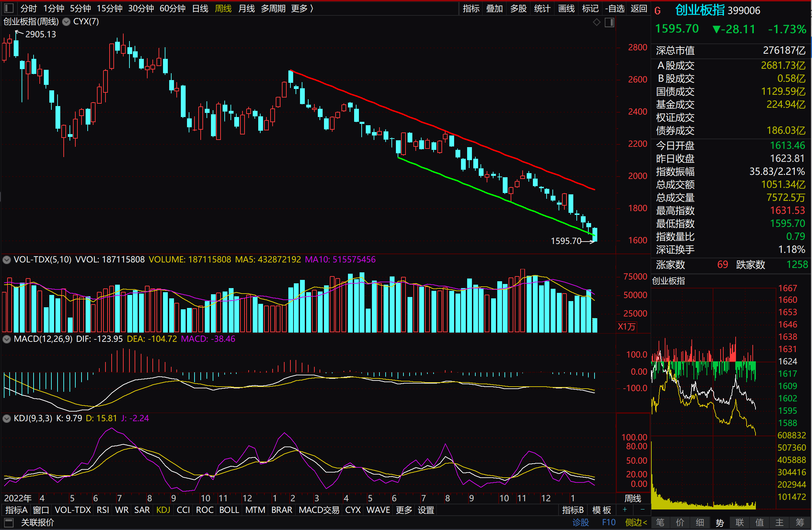Select the 势 tab in right panel
The width and height of the screenshot is (812, 530).
(x=720, y=522)
